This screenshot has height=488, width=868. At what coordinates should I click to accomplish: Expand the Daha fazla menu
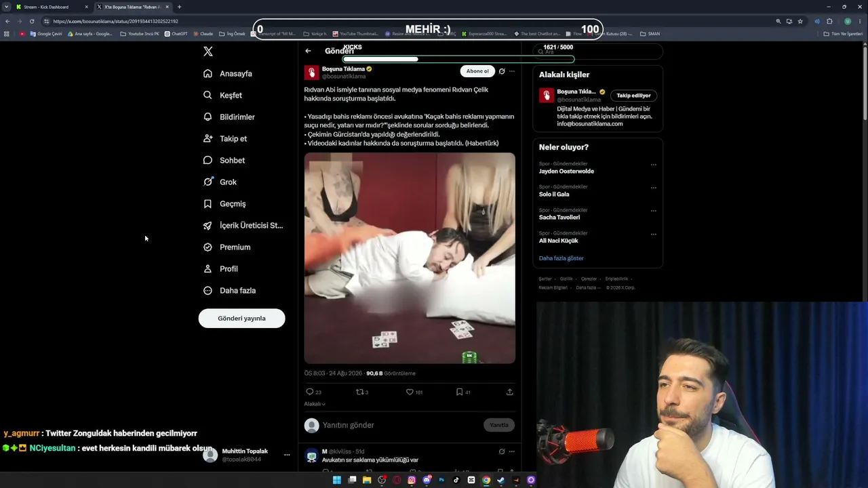tap(230, 291)
